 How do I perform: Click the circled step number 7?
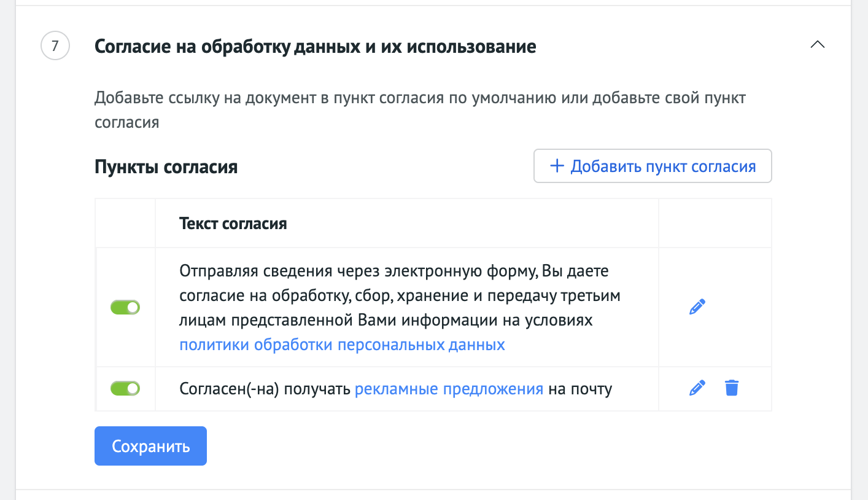[55, 46]
